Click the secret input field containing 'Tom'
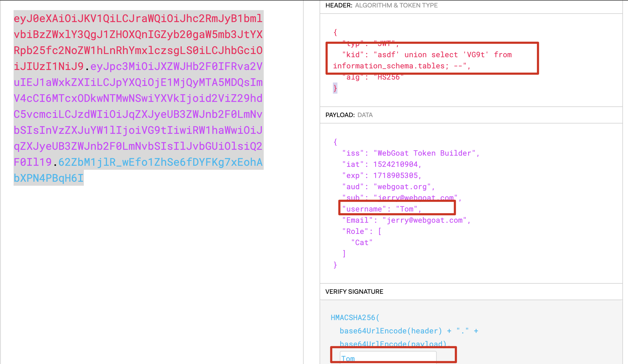The height and width of the screenshot is (364, 628). (388, 358)
